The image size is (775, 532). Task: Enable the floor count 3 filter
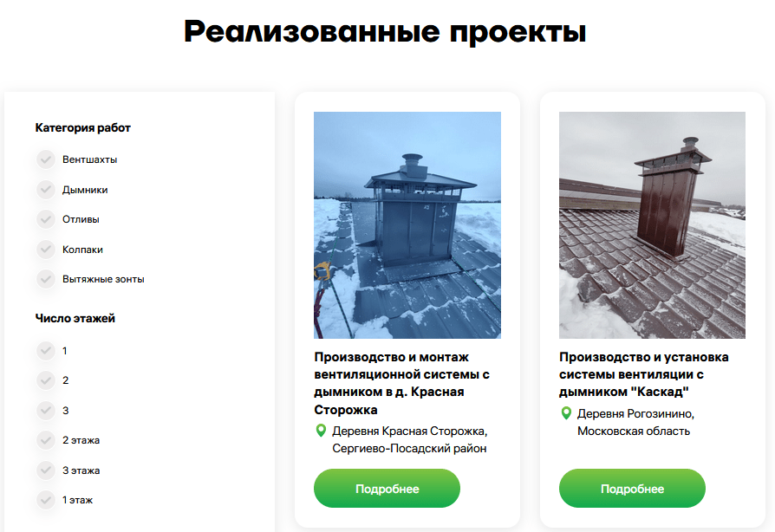46,411
